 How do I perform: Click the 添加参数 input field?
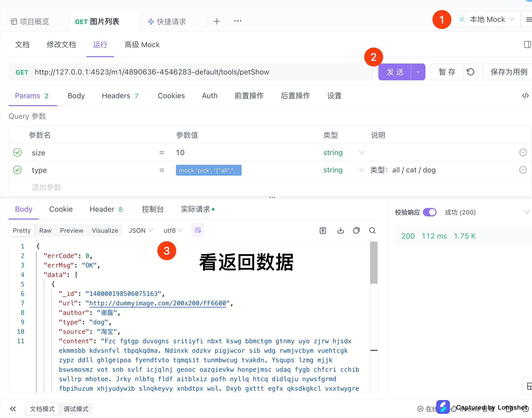tap(47, 187)
